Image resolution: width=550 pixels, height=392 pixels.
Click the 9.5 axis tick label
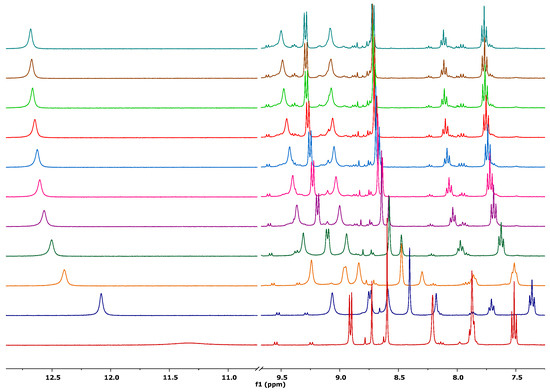(x=281, y=378)
